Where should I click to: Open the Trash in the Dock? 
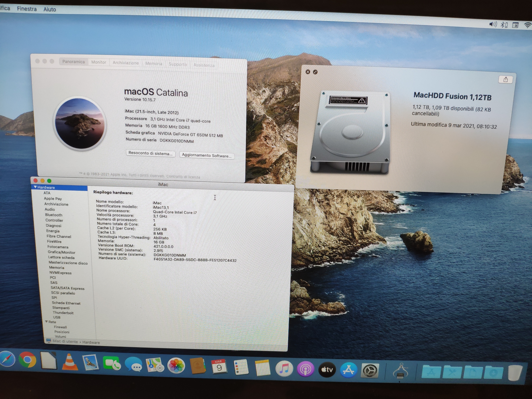coord(515,373)
